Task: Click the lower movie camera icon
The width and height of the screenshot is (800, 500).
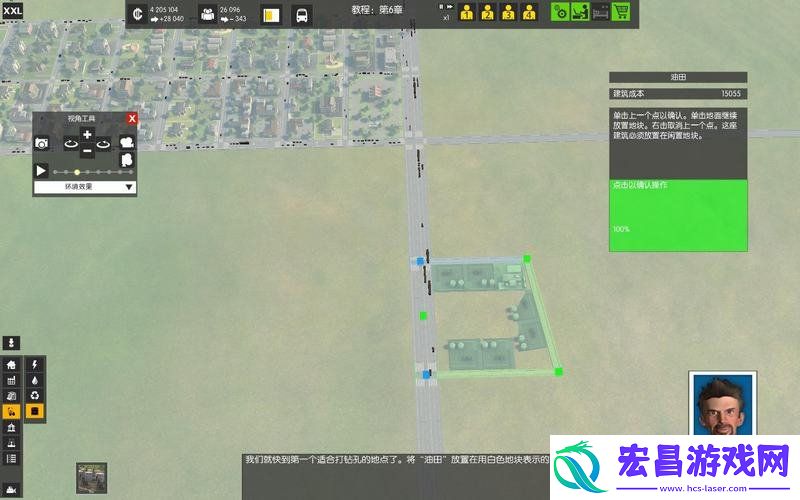Action: click(127, 160)
